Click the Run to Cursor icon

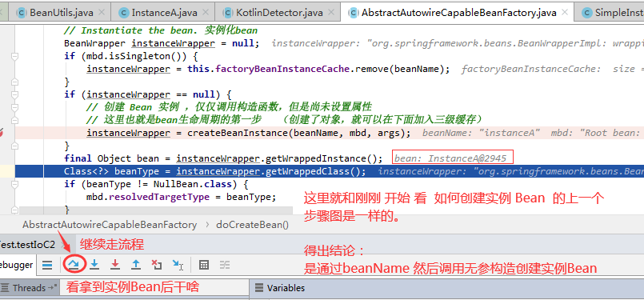coord(178,265)
